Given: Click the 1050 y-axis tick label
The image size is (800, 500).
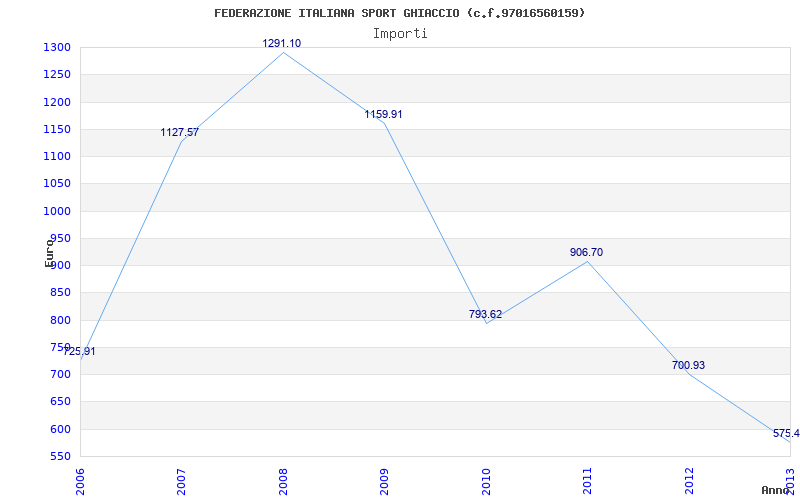Looking at the screenshot, I should (58, 184).
